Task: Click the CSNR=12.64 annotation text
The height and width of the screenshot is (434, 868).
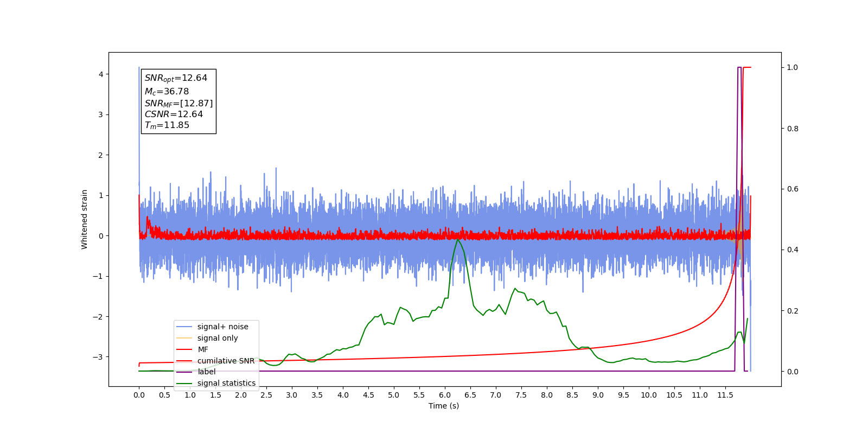Action: (x=174, y=114)
